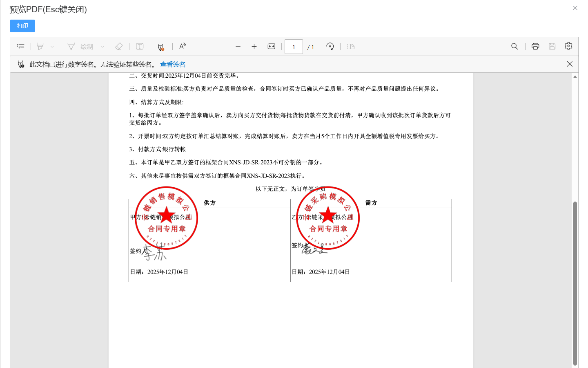The width and height of the screenshot is (588, 368).
Task: Click the page number input field
Action: click(294, 47)
